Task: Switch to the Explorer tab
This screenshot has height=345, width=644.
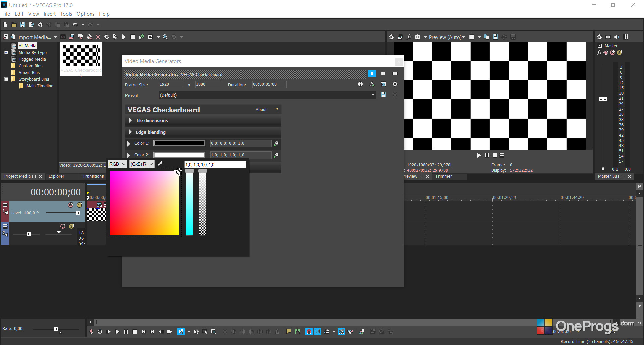Action: [56, 176]
